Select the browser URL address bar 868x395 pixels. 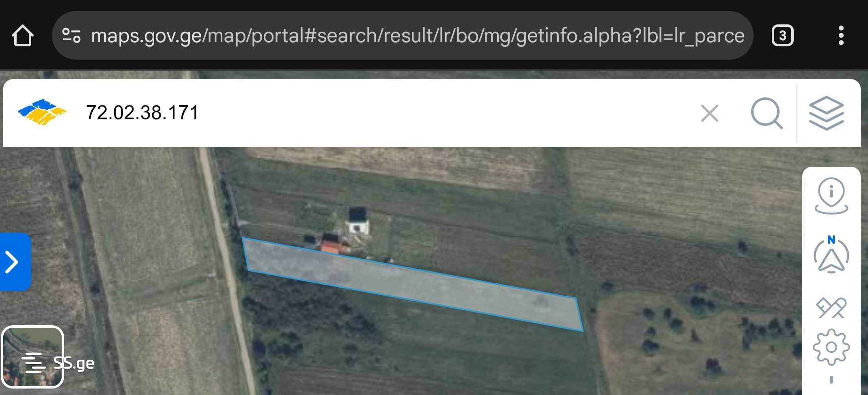point(403,36)
